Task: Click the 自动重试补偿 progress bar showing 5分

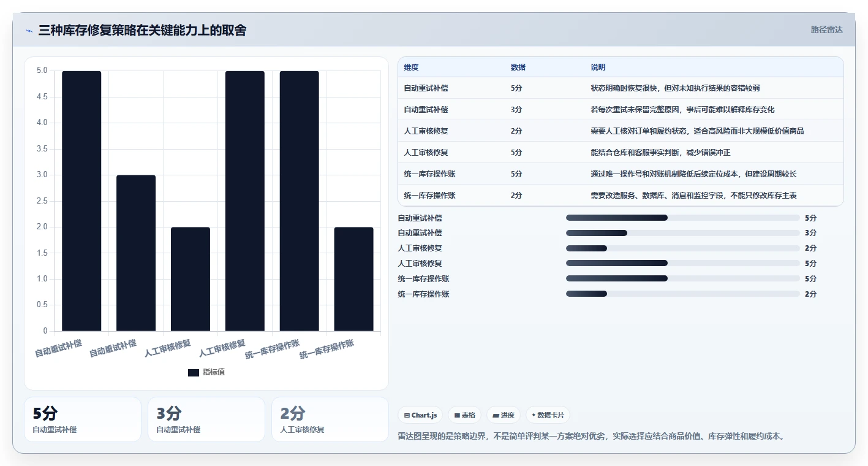Action: [x=683, y=218]
